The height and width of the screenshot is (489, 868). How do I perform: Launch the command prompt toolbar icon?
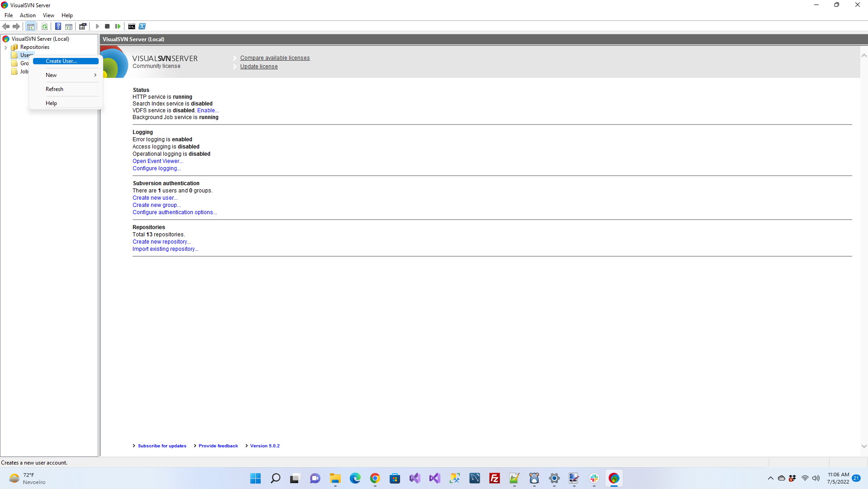131,26
